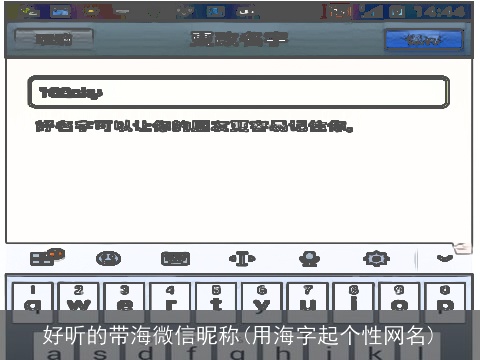Screen dimensions: 480x360
Task: Tap the p key
Action: tap(445, 303)
